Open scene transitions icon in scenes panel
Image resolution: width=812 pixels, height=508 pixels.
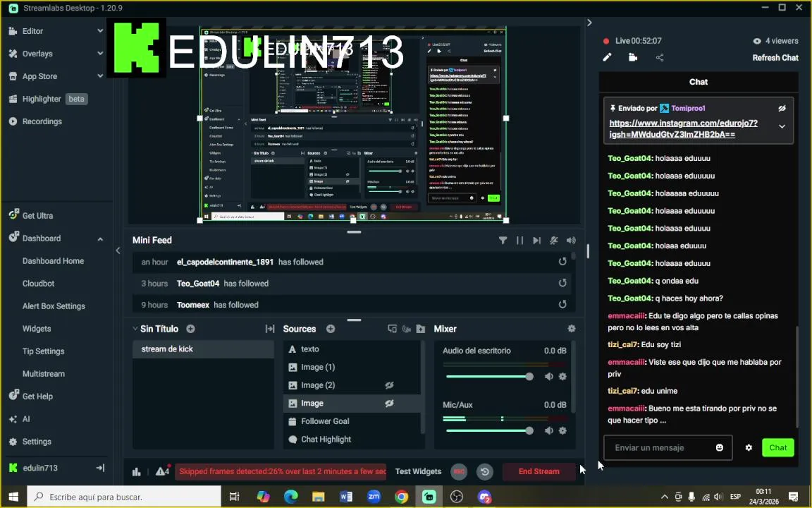(x=270, y=329)
